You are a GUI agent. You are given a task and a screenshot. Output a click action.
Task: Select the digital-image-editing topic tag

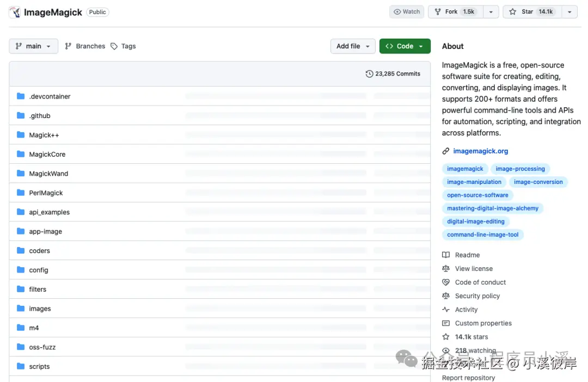coord(475,221)
